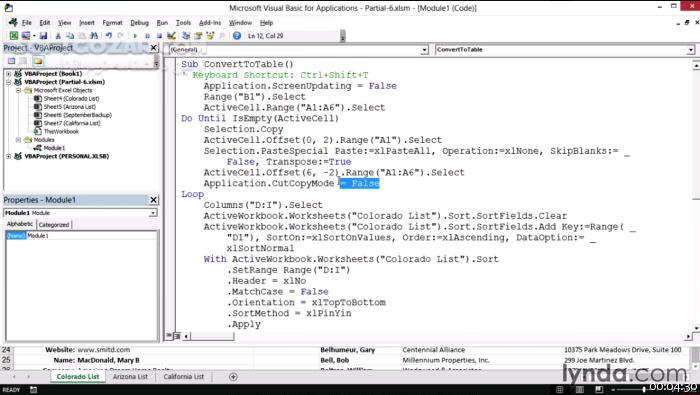The height and width of the screenshot is (395, 700).
Task: Click the (Name) property field Module1
Action: (92, 236)
